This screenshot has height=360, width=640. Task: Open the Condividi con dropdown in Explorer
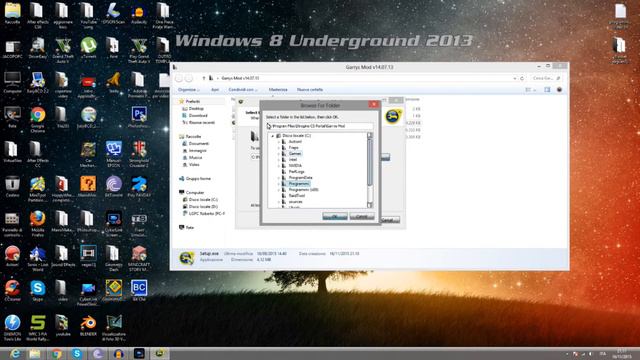tap(243, 89)
